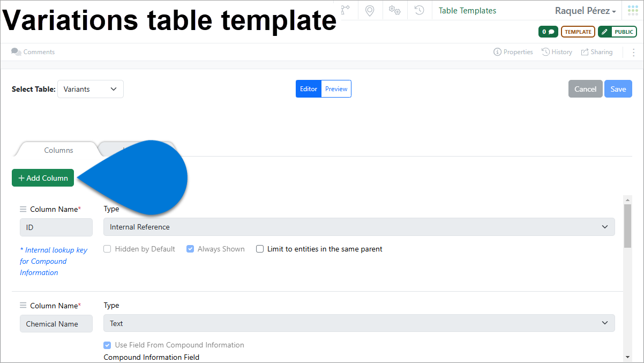The width and height of the screenshot is (644, 363).
Task: Click the location pin icon
Action: (370, 10)
